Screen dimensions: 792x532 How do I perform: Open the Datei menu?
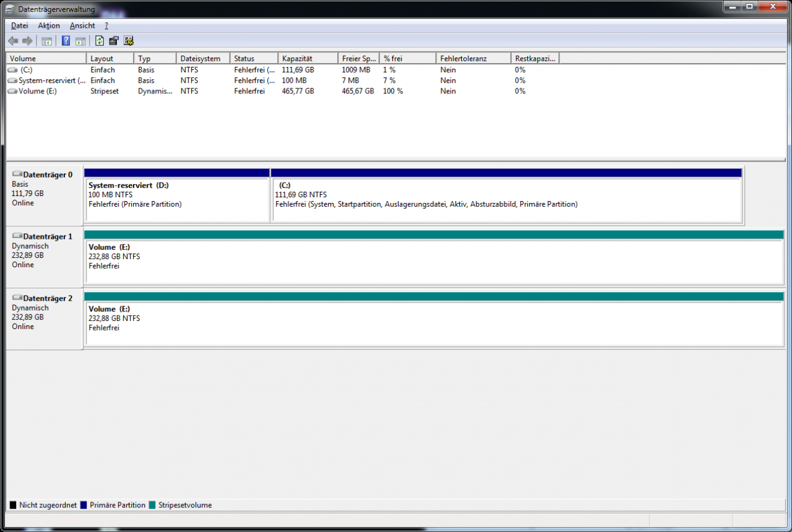tap(20, 25)
